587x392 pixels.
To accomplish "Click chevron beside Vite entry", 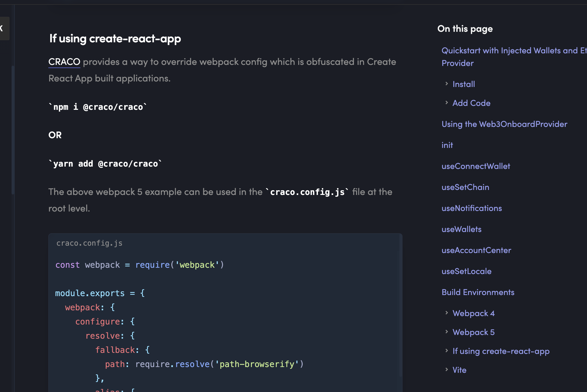I will click(x=446, y=369).
